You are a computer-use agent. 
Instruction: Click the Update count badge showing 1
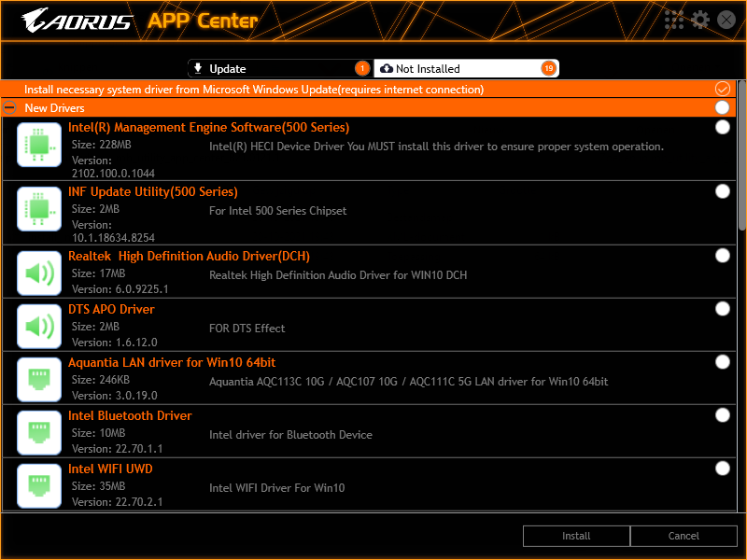tap(362, 68)
